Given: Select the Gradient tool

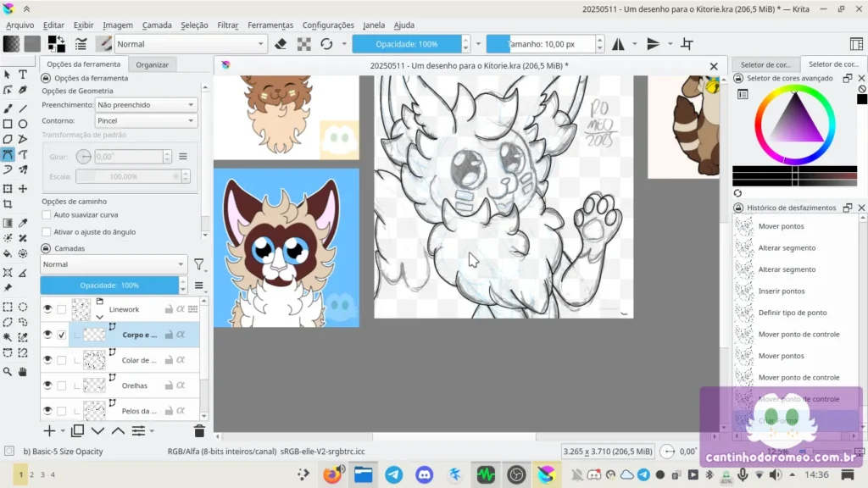Looking at the screenshot, I should (8, 223).
